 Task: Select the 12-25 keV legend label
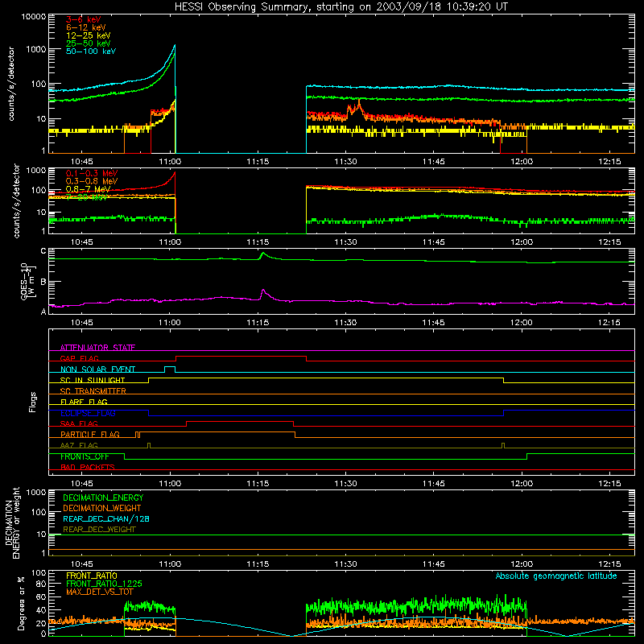(89, 35)
